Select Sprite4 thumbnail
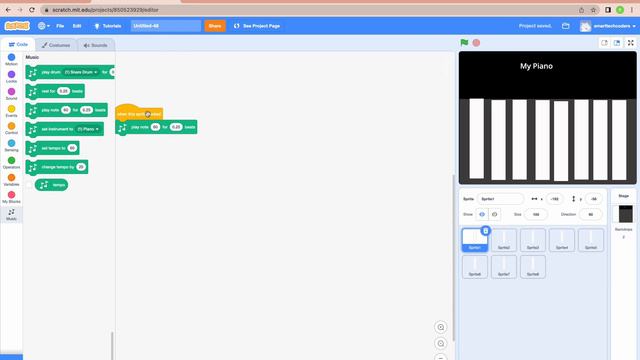640x360 pixels. 562,240
